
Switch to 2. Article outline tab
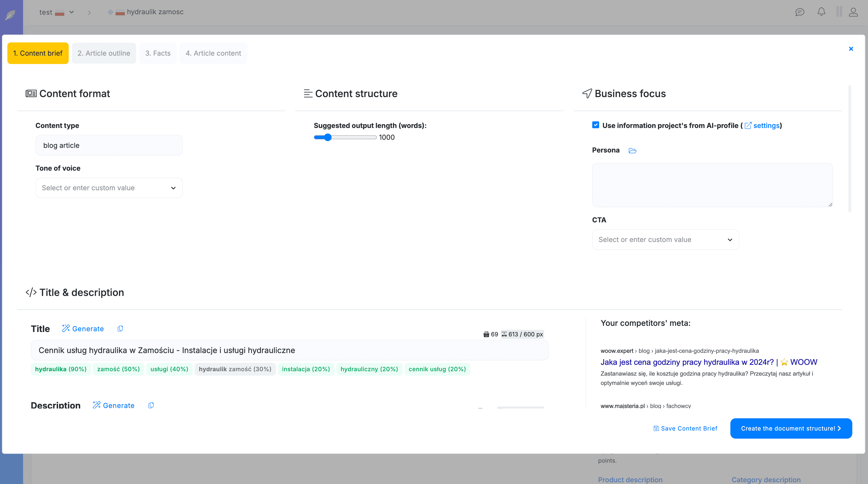[x=104, y=53]
